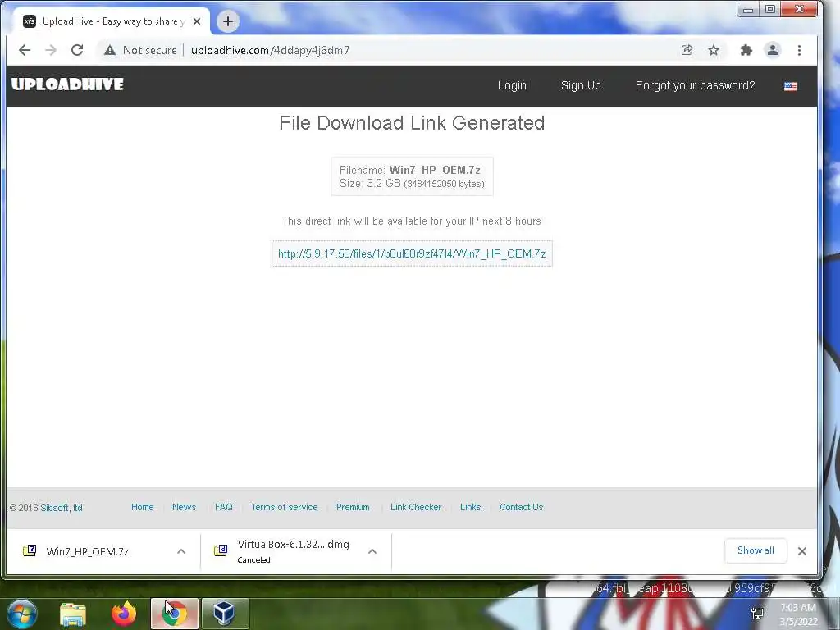The image size is (840, 630).
Task: Open the Home footer link
Action: [143, 507]
